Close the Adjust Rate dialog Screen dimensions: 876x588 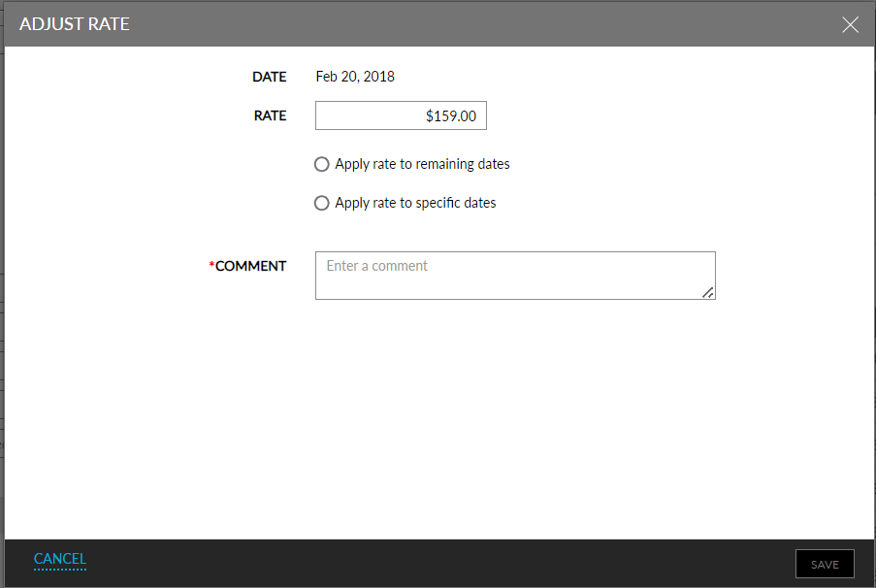850,24
